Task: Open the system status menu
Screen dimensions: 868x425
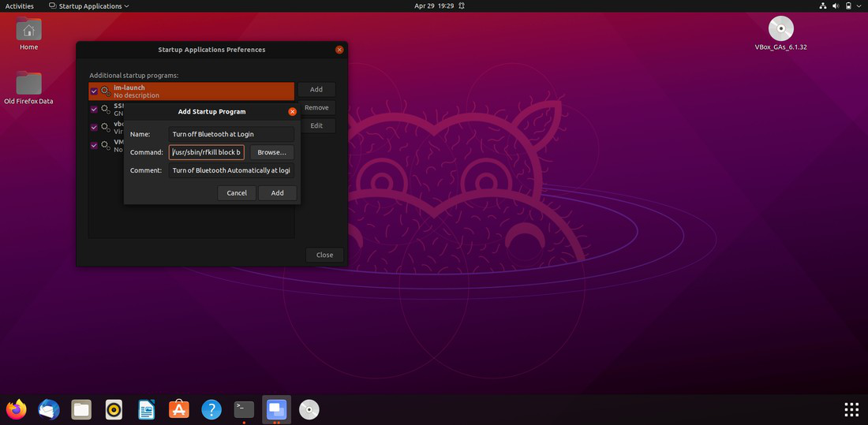Action: 842,6
